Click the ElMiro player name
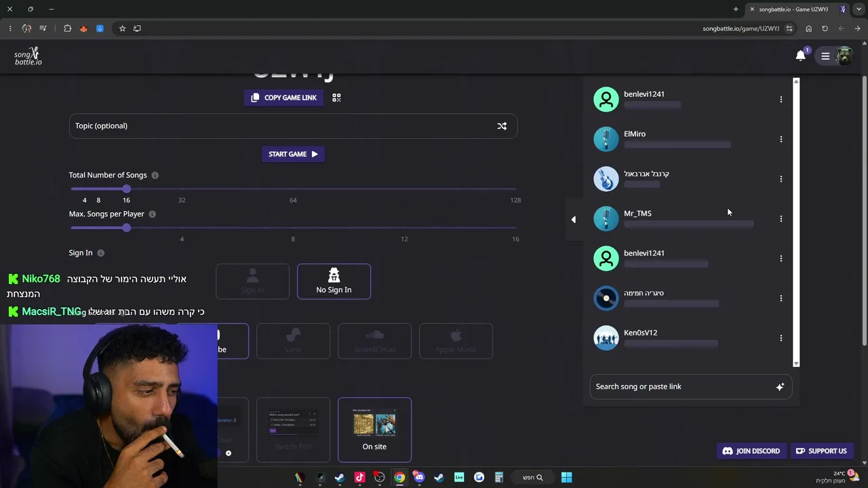 635,134
